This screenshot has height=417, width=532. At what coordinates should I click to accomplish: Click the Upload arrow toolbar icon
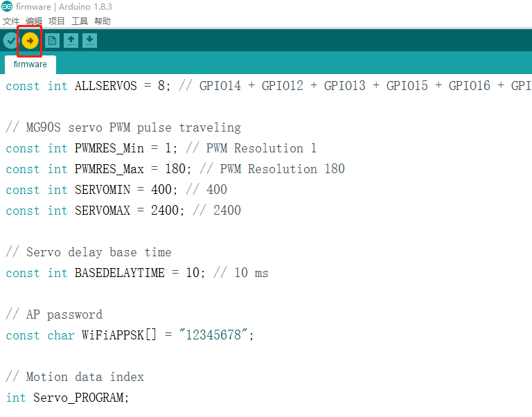[x=30, y=41]
